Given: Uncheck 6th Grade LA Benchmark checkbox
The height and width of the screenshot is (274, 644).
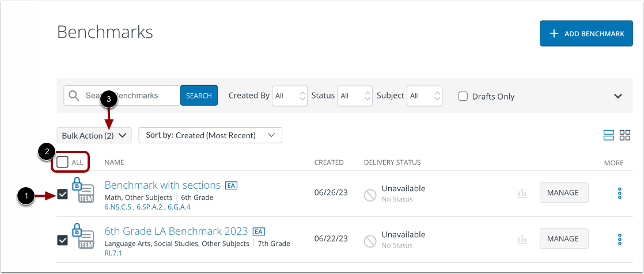Looking at the screenshot, I should tap(62, 240).
